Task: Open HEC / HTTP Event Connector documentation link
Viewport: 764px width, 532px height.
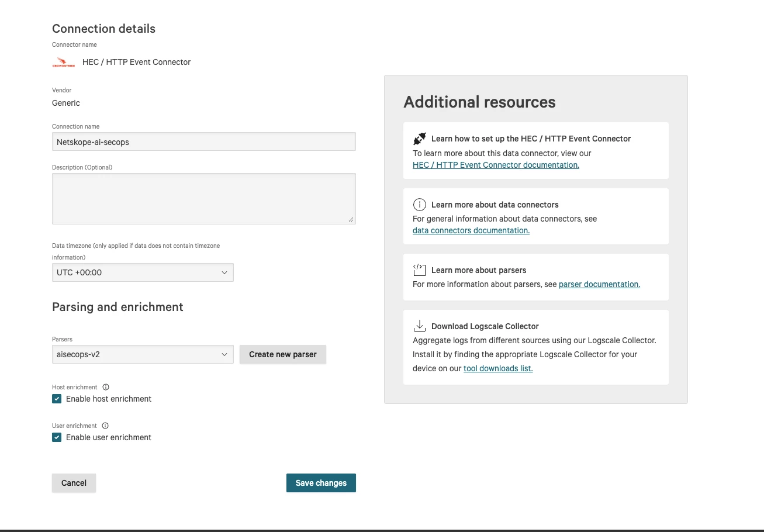Action: point(496,165)
